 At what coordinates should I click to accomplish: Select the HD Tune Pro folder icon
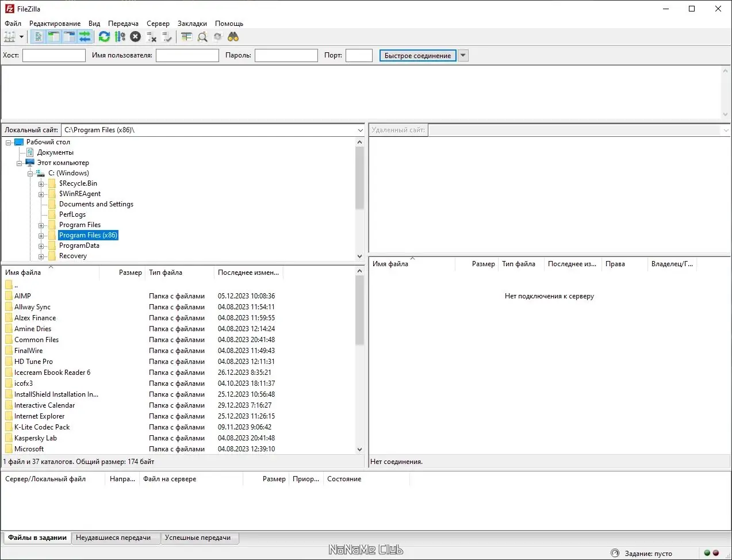(9, 362)
